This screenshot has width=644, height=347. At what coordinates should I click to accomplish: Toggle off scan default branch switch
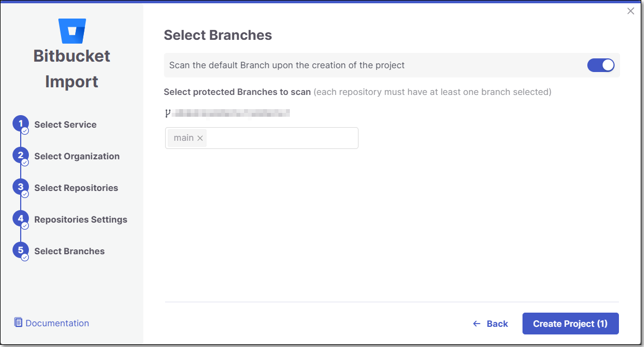[x=600, y=65]
